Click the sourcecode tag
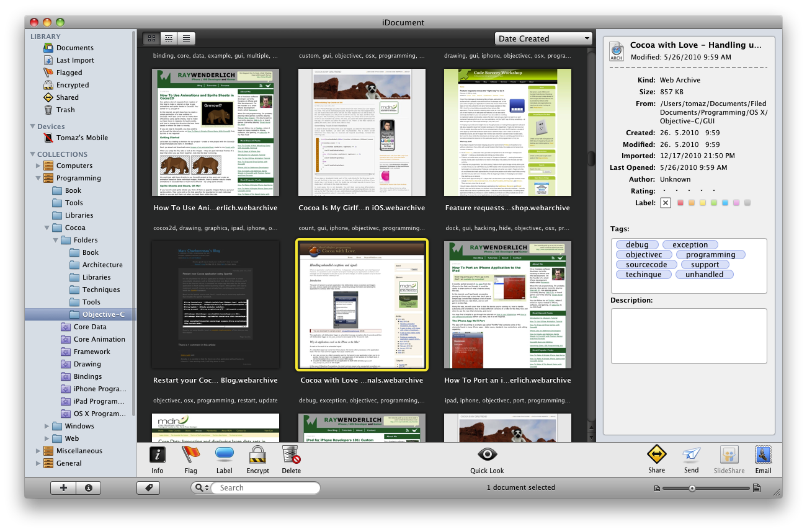The height and width of the screenshot is (532, 807). click(x=646, y=265)
